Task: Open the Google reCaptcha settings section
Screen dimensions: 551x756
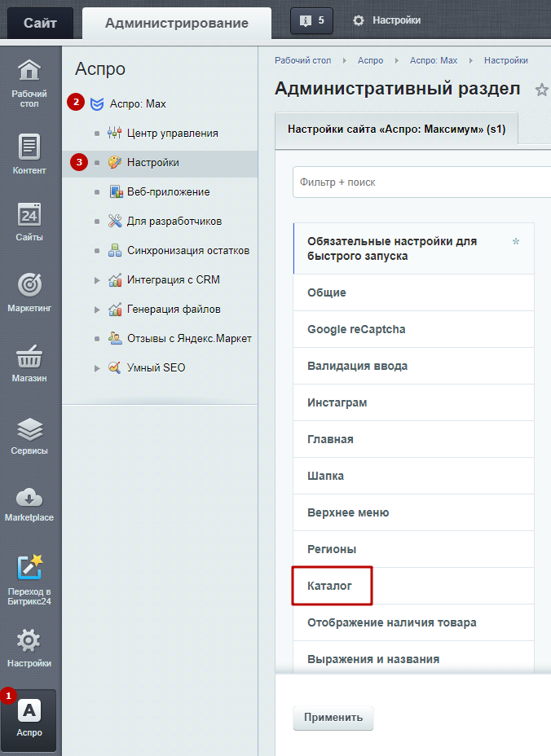Action: coord(413,329)
